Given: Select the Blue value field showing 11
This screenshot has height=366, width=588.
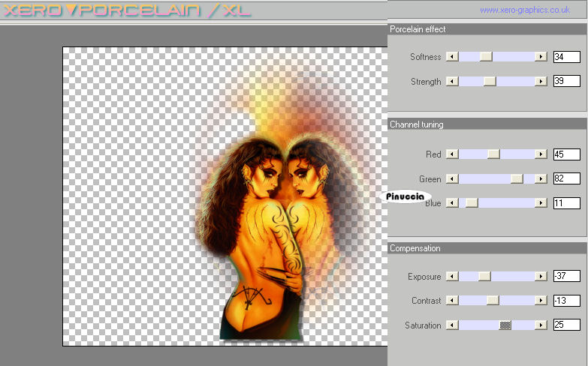Looking at the screenshot, I should [567, 203].
